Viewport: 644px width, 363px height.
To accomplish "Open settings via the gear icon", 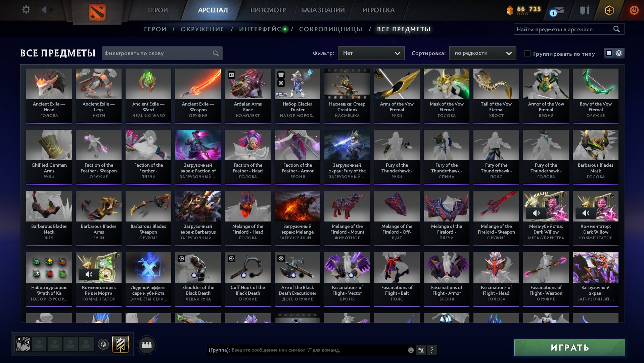I will (26, 10).
